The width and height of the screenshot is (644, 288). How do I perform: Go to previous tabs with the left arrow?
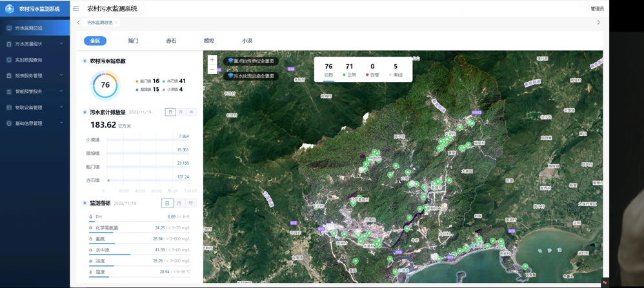coord(79,23)
